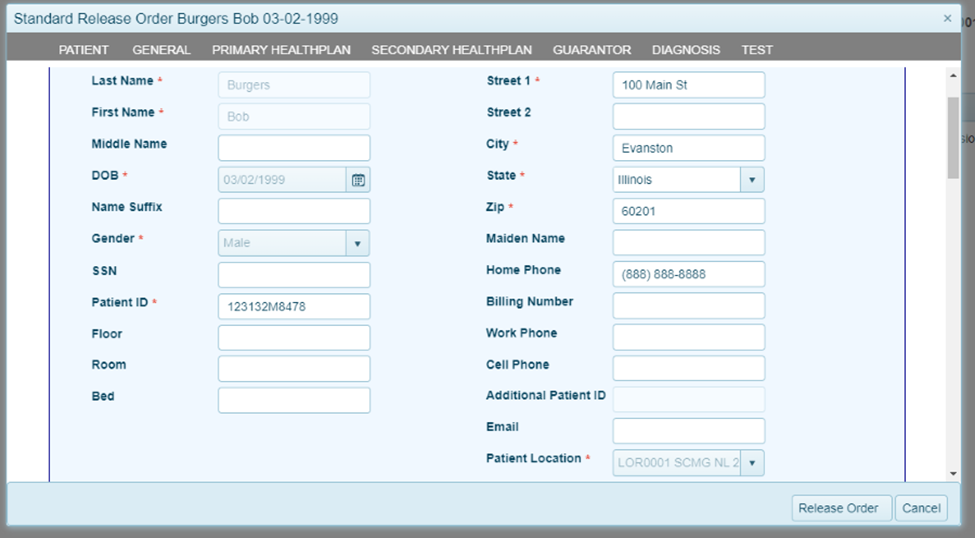Viewport: 975px width, 538px height.
Task: Focus the SSN text field
Action: point(294,275)
